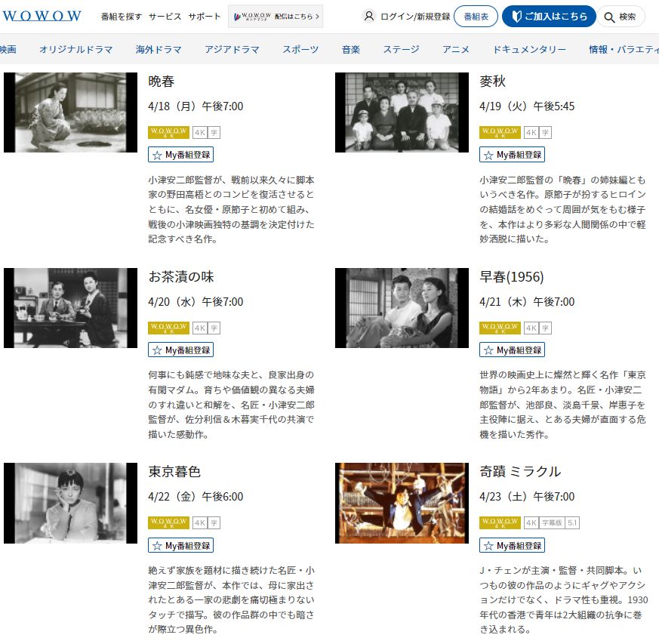Viewport: 659px width, 644px height.
Task: Select the 音楽 genre tab
Action: pos(351,49)
